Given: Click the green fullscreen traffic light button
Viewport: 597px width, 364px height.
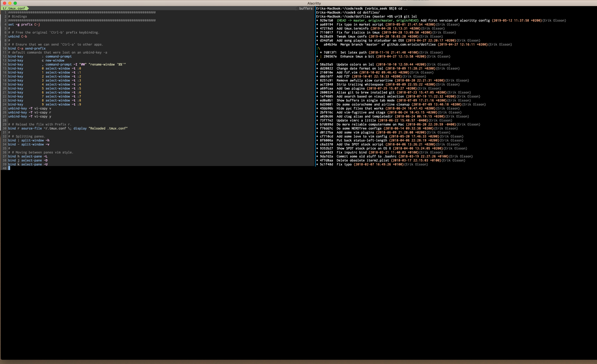Looking at the screenshot, I should (15, 3).
